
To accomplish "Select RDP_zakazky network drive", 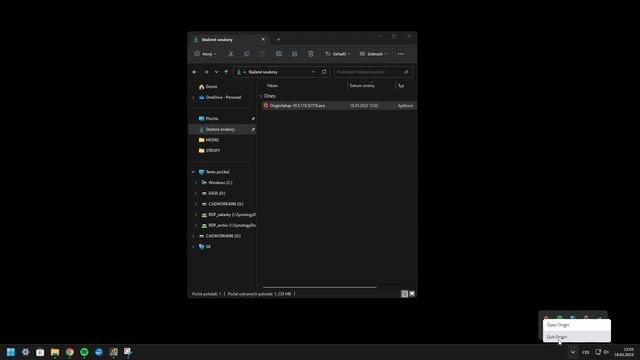I will [x=229, y=215].
